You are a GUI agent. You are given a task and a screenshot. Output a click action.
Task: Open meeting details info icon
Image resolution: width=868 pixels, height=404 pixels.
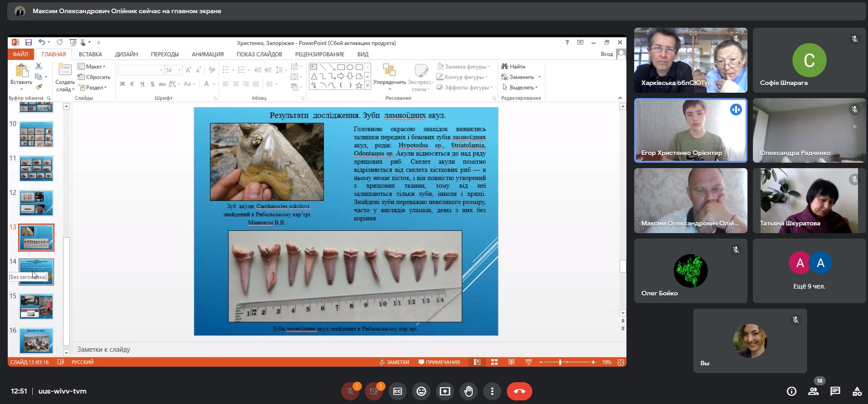792,391
